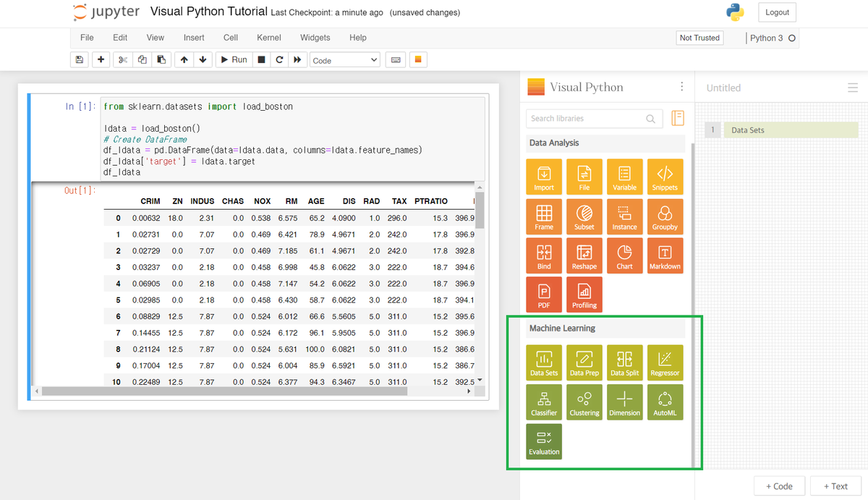Open the Instance tool

point(625,216)
